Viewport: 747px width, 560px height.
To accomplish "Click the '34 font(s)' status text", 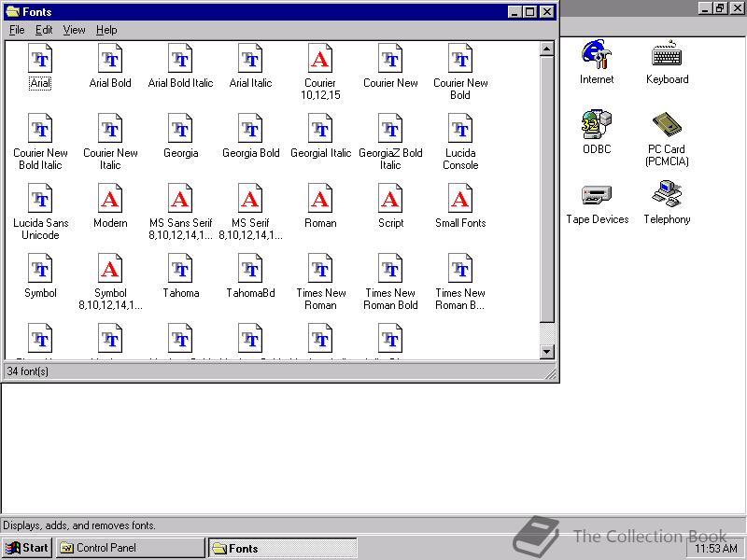I will point(28,371).
